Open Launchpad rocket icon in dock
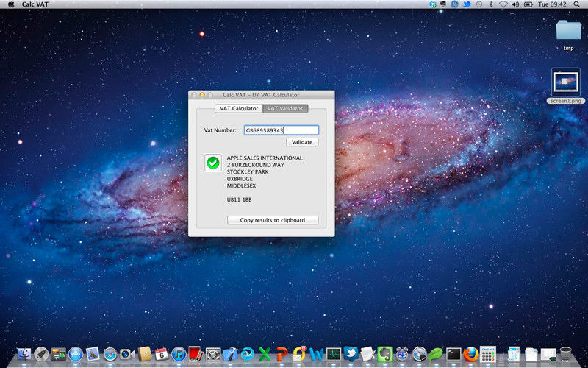The width and height of the screenshot is (588, 368). [x=41, y=354]
